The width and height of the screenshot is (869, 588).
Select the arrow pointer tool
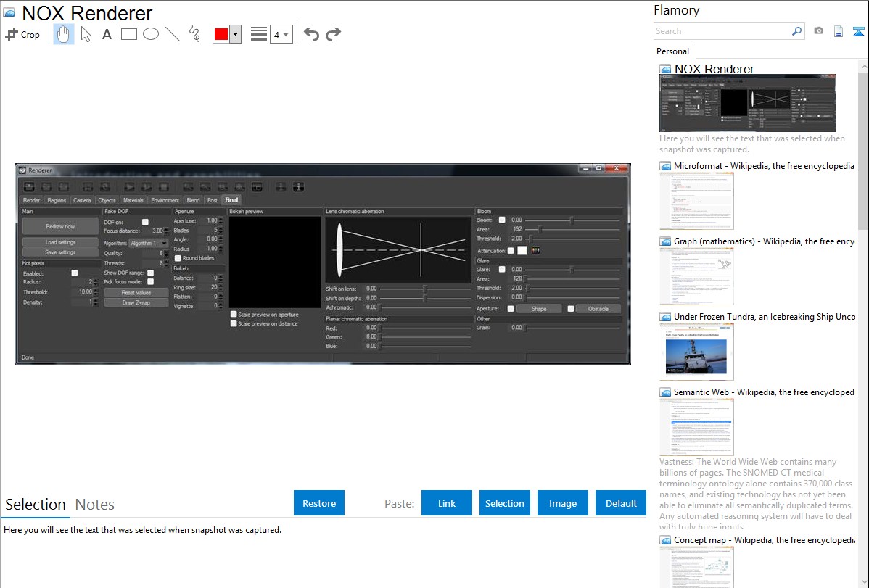[x=86, y=34]
